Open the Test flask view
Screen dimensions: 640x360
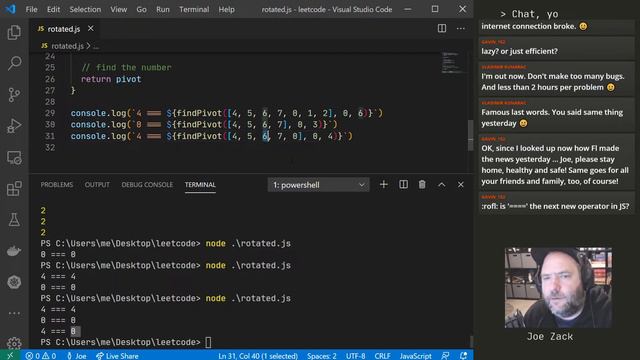[x=14, y=220]
